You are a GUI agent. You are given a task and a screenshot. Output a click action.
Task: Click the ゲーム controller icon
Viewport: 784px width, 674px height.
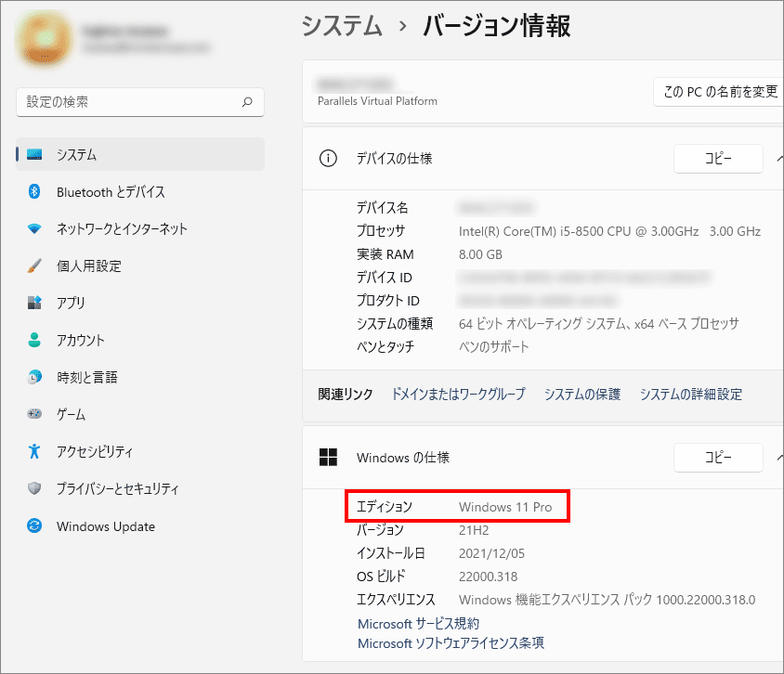pos(34,415)
